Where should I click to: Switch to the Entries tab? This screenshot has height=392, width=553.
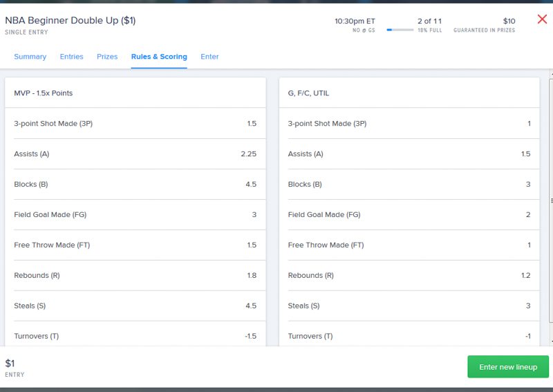pyautogui.click(x=72, y=57)
